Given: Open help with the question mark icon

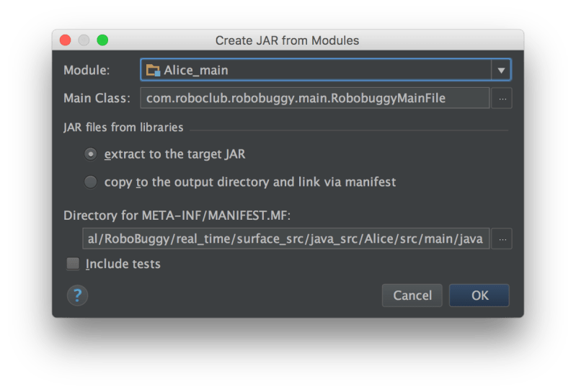Looking at the screenshot, I should click(x=78, y=295).
